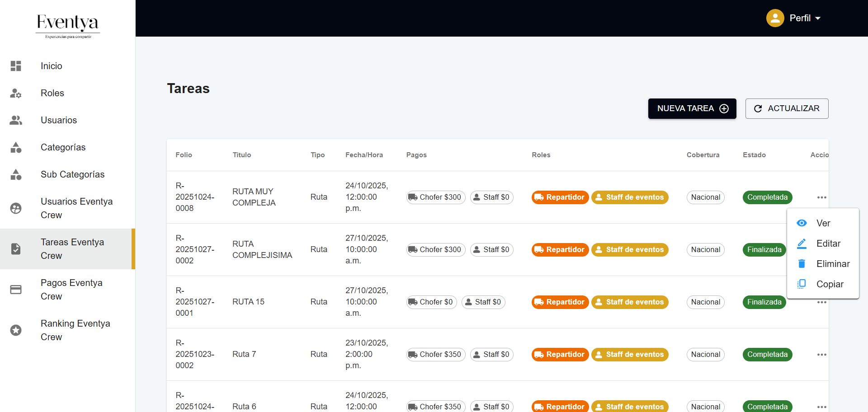868x412 pixels.
Task: Click the Chofer $300 chip in first row
Action: pyautogui.click(x=435, y=197)
